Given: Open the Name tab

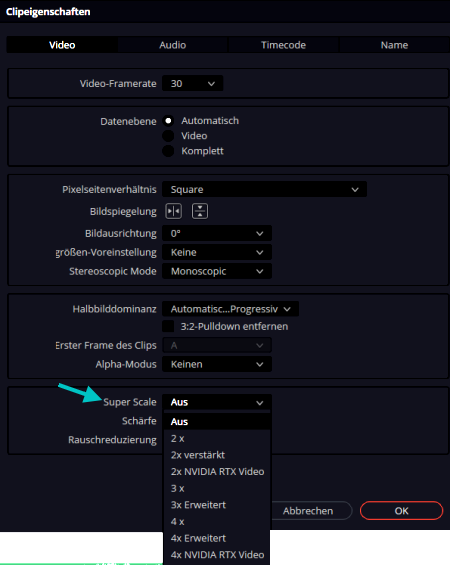Looking at the screenshot, I should pos(395,45).
